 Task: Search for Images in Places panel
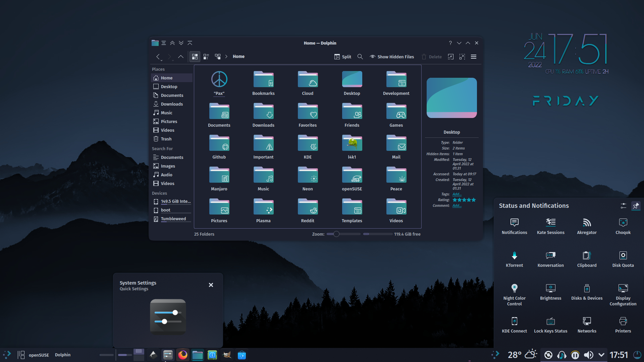[x=172, y=166]
